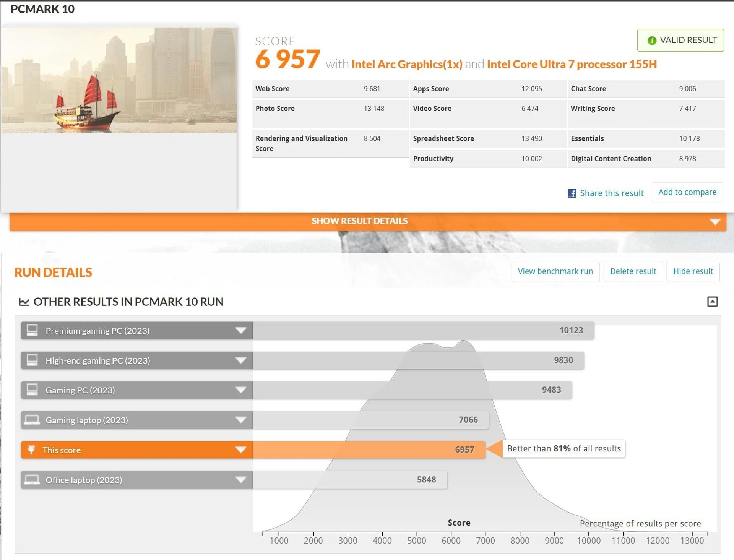Screen dimensions: 734x560
Task: Click the laptop icon for Gaming laptop (2023)
Action: pyautogui.click(x=32, y=420)
